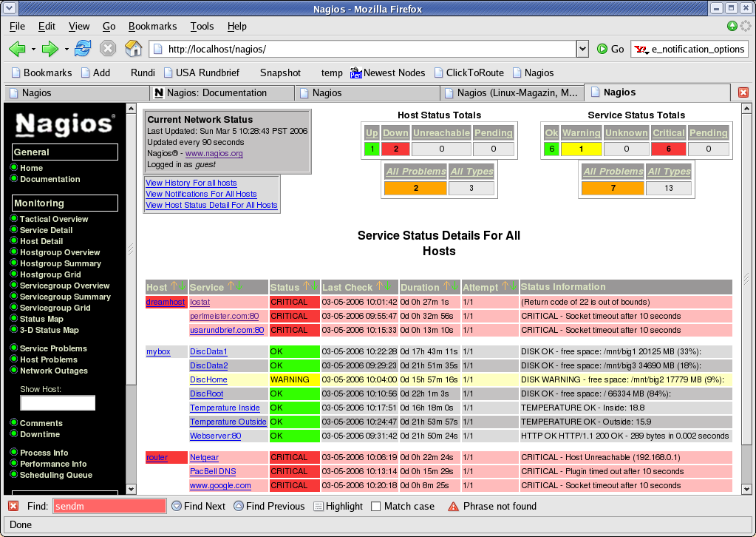Screen dimensions: 756x537
Task: Click the USA Rundbrief bookmark
Action: click(x=202, y=72)
